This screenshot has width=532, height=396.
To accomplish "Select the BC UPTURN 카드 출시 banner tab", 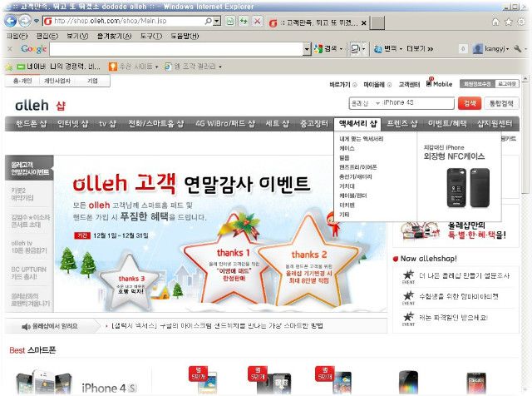I will pos(29,273).
